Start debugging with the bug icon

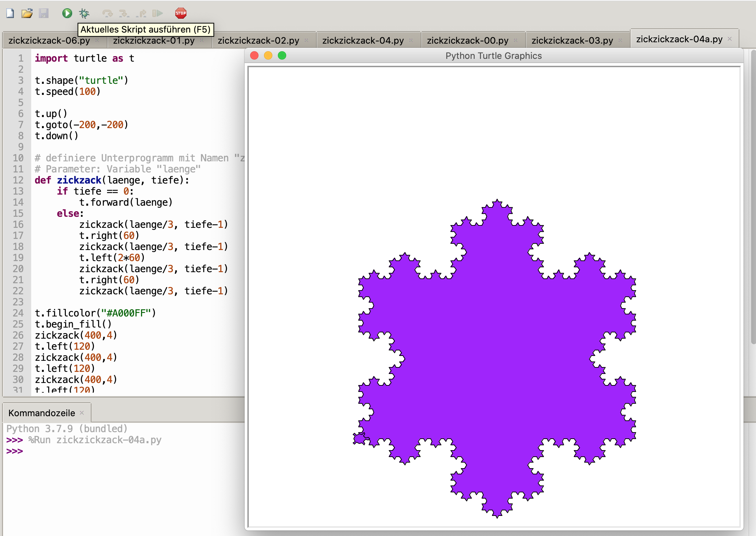point(84,14)
